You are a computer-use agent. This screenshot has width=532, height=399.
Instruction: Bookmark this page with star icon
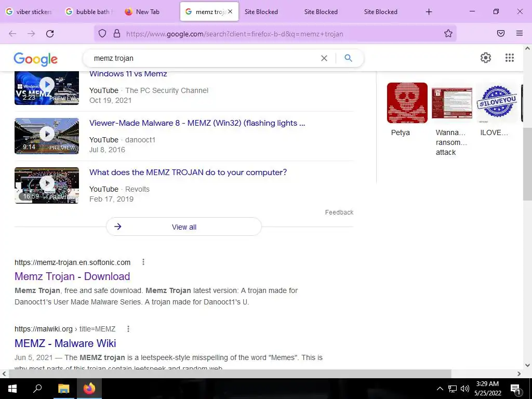tap(448, 33)
